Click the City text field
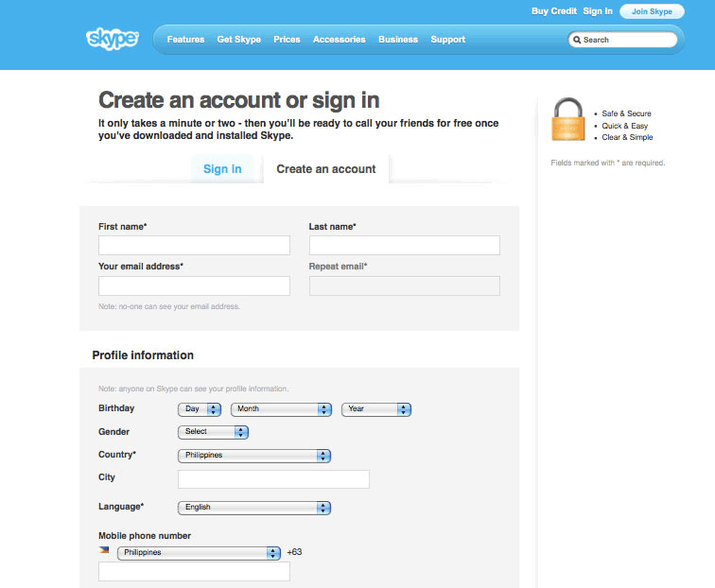Screen dimensions: 715x588 coord(273,479)
